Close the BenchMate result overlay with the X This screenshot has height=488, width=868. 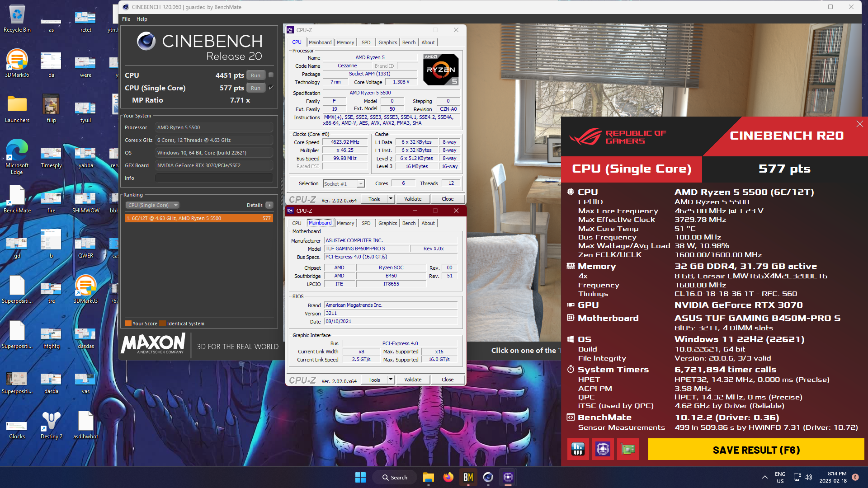pos(859,124)
